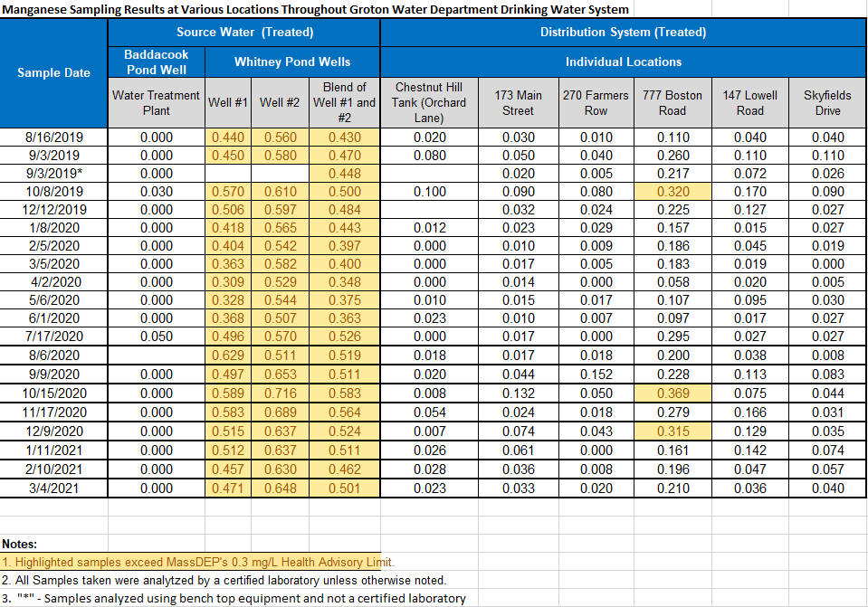Screen dimensions: 868x607
Task: Select the 0.152 value under 270 Farmers Row
Action: click(596, 375)
